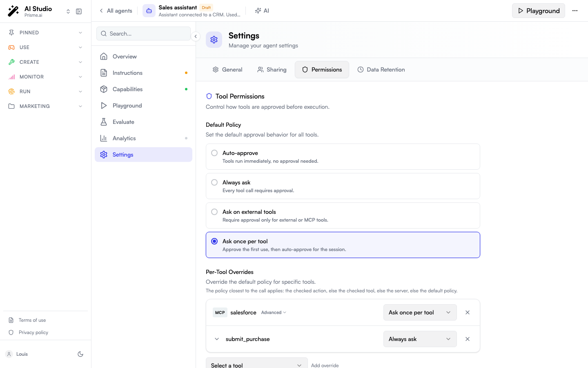Remove the submit_purchase override
This screenshot has width=588, height=368.
[468, 339]
